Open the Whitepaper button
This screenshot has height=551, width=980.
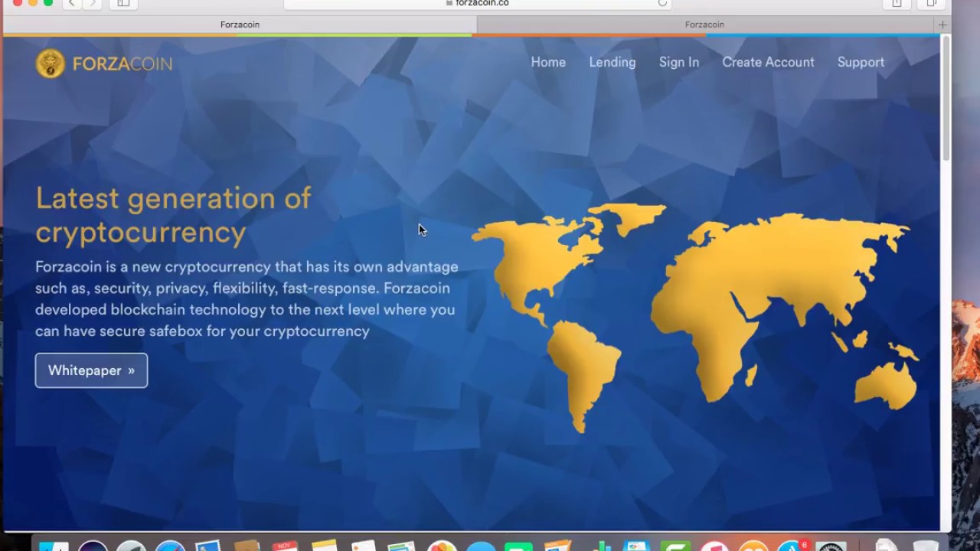(x=91, y=370)
